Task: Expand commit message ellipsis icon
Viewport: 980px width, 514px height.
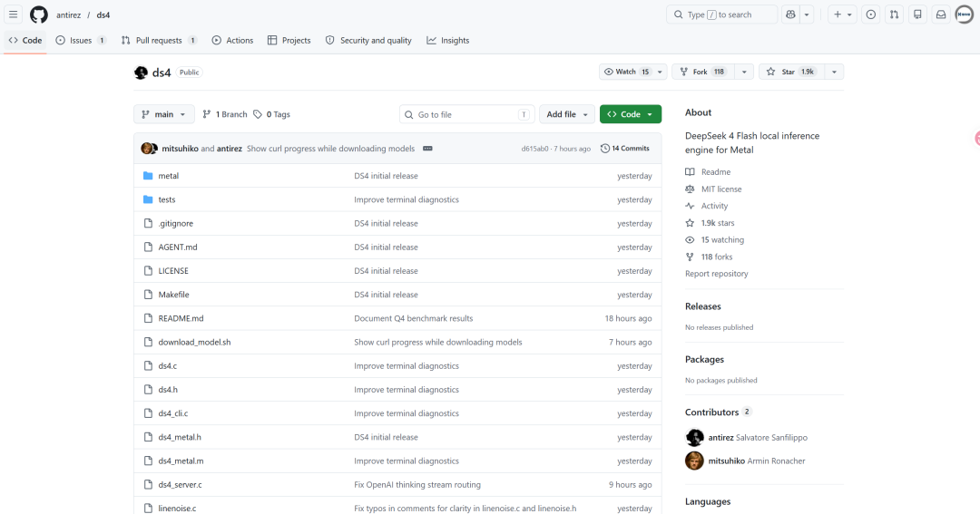Action: (427, 149)
